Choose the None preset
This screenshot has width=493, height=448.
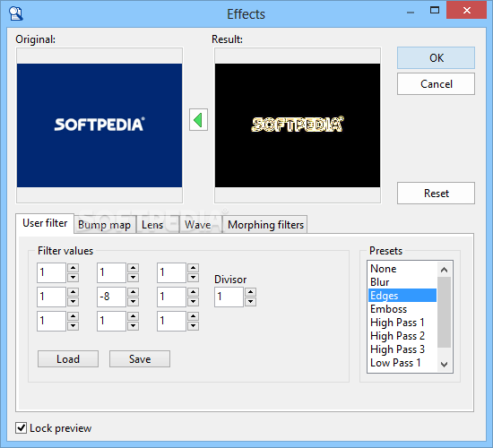(402, 269)
